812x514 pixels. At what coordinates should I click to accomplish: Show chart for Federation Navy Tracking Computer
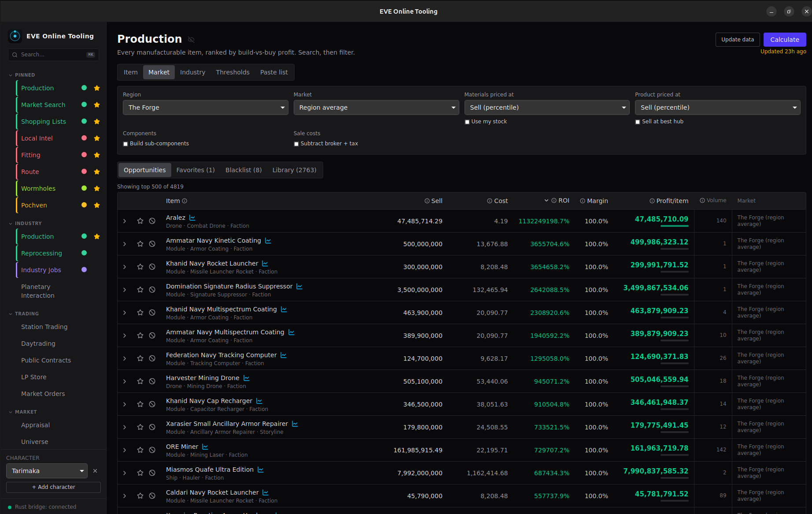coord(284,355)
